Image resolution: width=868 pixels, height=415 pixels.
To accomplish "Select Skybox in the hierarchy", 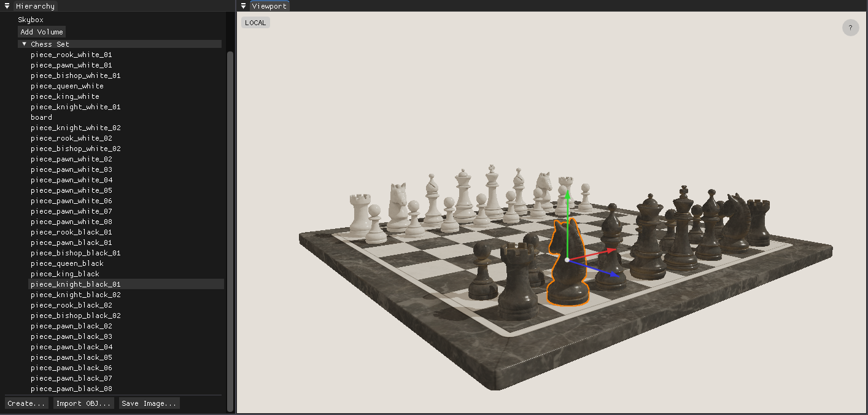I will [x=30, y=20].
